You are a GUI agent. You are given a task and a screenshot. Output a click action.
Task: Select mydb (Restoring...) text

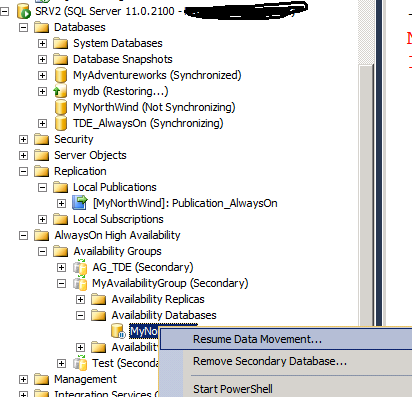click(121, 91)
